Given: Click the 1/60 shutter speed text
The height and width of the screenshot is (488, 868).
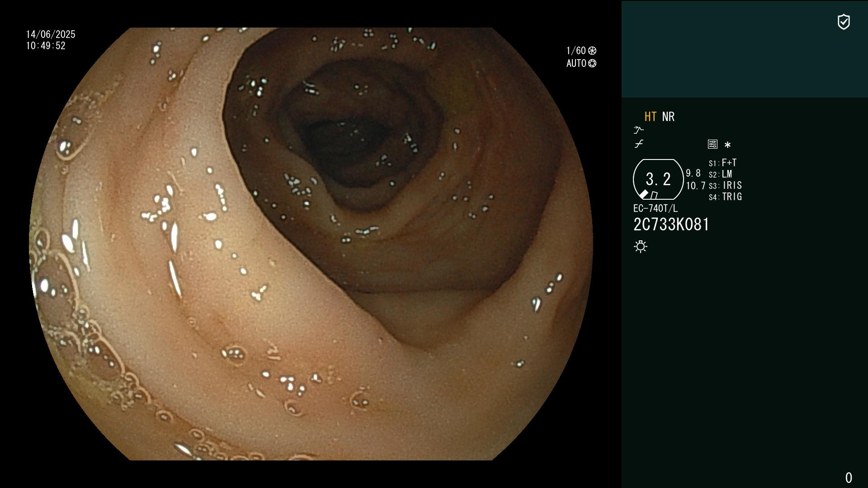Looking at the screenshot, I should pyautogui.click(x=576, y=51).
